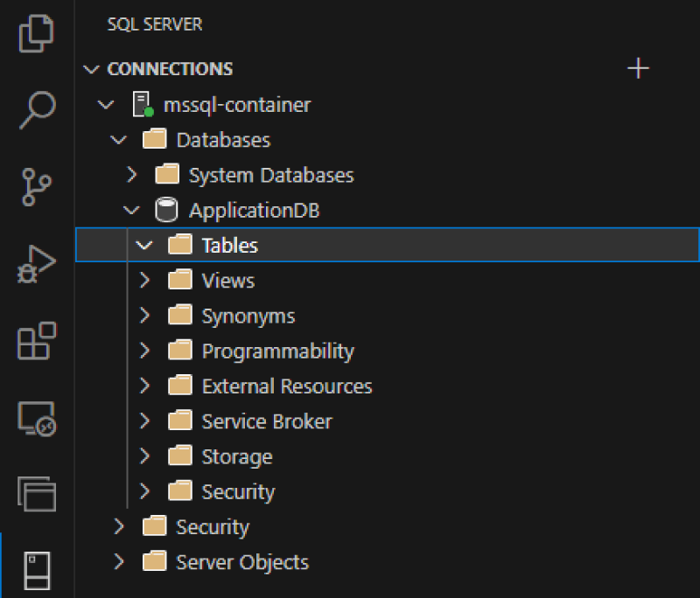The height and width of the screenshot is (598, 700).
Task: Select the Server Objects folder
Action: click(242, 562)
